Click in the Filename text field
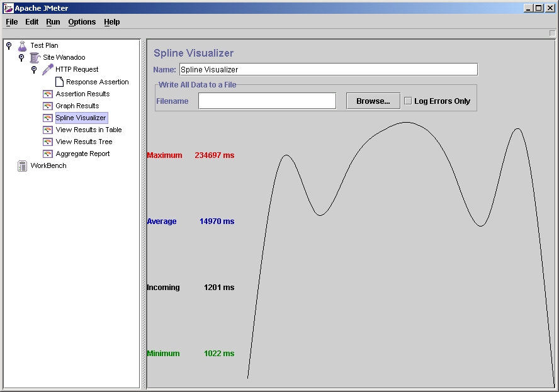Screen dimensions: 559x392 267,101
